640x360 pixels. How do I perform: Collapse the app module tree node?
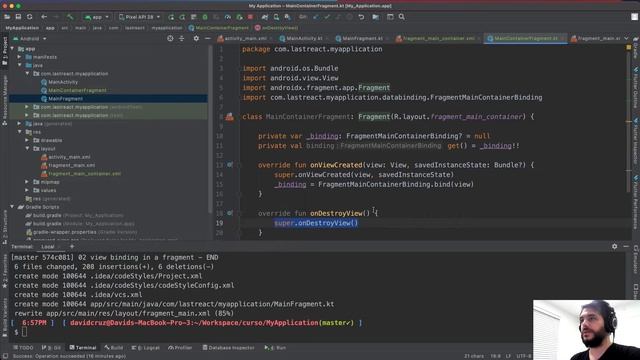pos(12,49)
